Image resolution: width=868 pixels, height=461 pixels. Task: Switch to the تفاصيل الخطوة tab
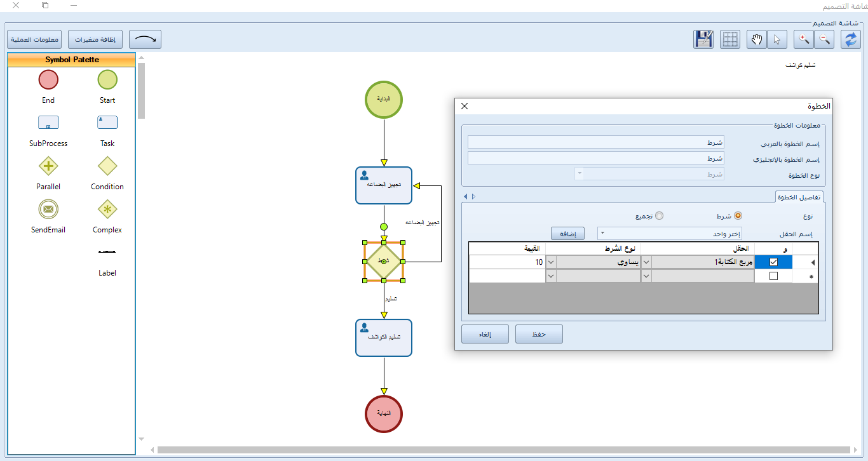pos(799,196)
